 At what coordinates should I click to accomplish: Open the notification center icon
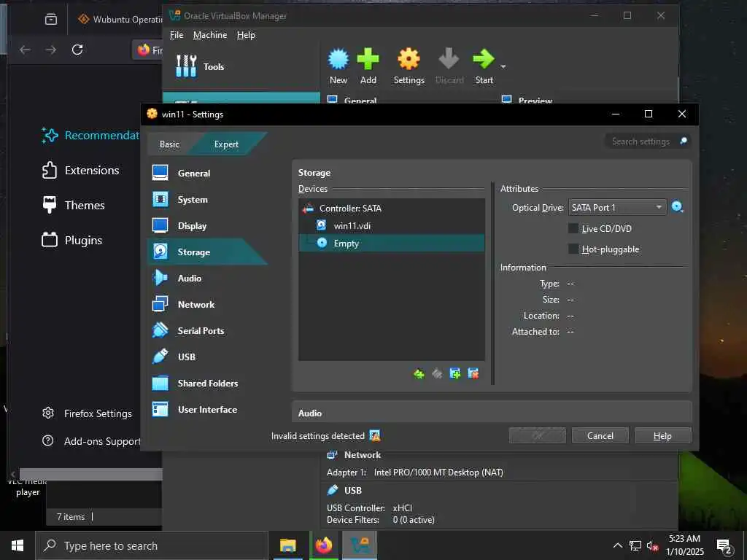tap(724, 546)
